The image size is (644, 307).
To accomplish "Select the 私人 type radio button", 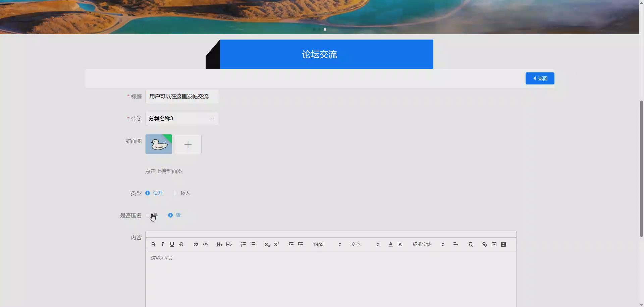I will (x=174, y=193).
